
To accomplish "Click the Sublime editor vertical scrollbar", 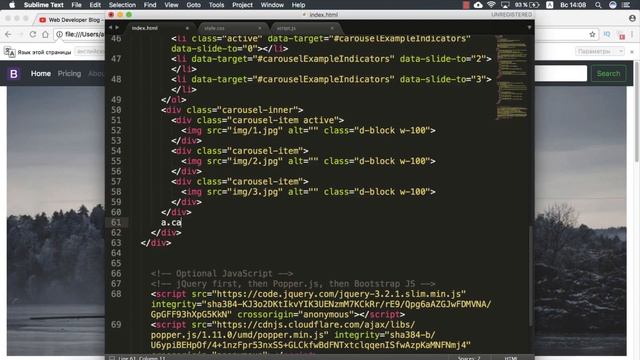I will [x=531, y=276].
